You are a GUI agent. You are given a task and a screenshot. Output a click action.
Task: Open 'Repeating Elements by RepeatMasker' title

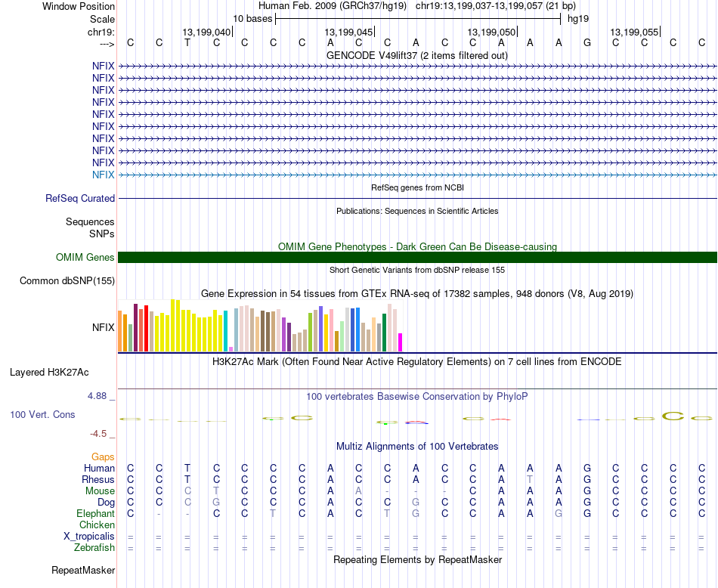click(418, 559)
